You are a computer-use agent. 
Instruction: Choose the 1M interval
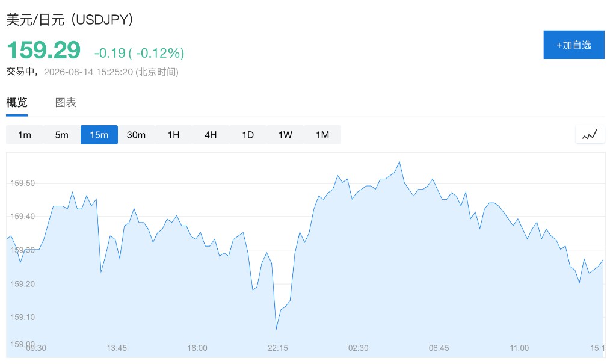point(322,135)
